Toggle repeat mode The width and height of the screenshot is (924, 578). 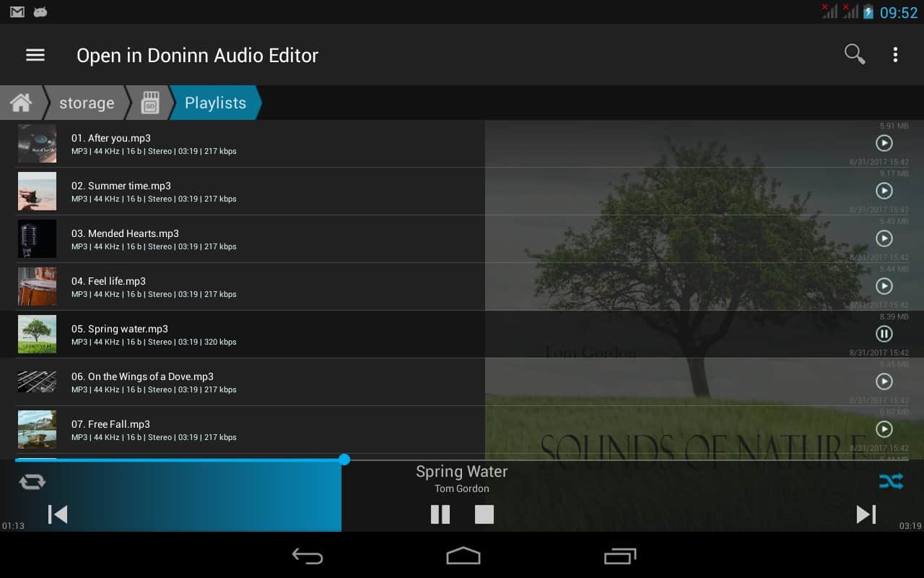pyautogui.click(x=32, y=482)
